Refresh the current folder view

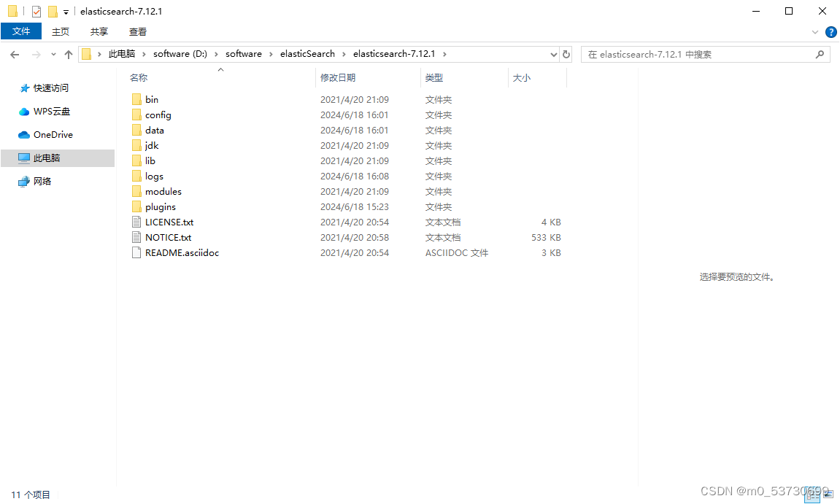[566, 54]
